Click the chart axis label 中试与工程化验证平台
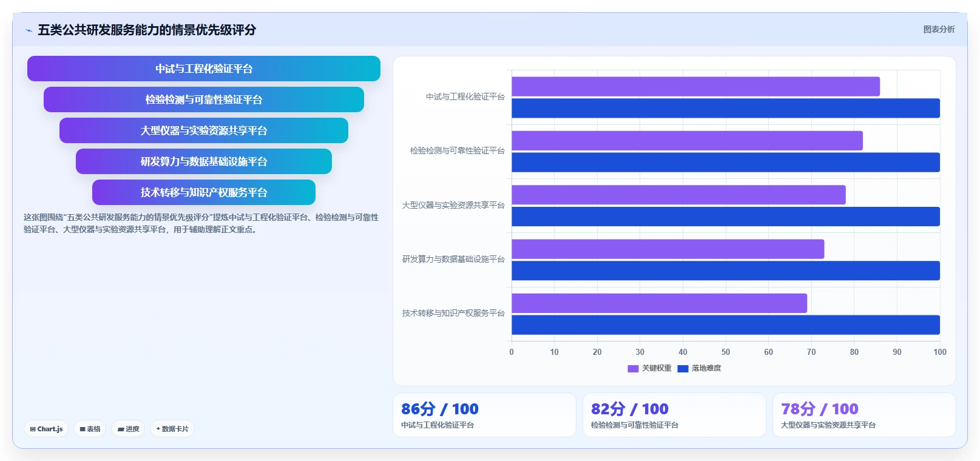Screen dimensions: 980x461 [x=465, y=96]
